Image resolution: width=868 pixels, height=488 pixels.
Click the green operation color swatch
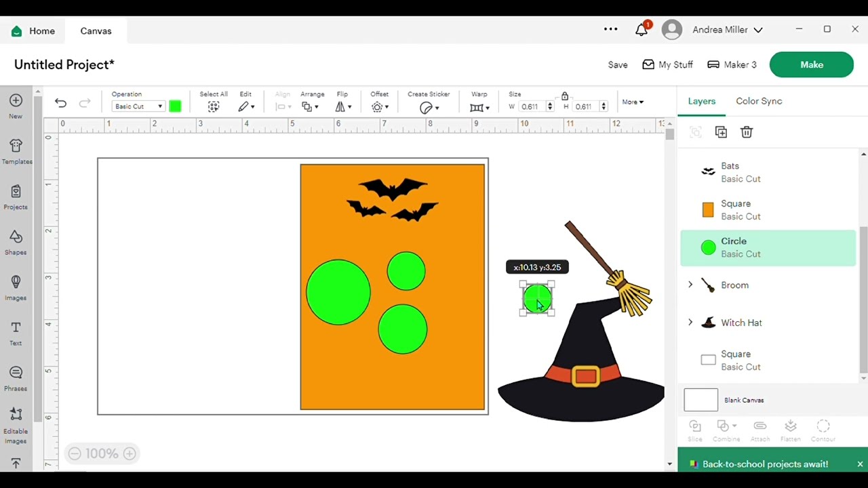point(175,106)
